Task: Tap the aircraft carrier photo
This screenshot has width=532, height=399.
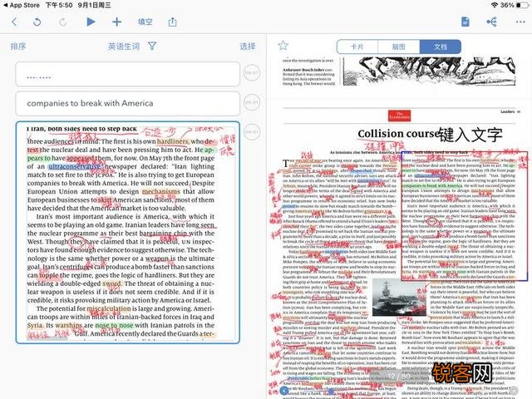Action: (399, 298)
